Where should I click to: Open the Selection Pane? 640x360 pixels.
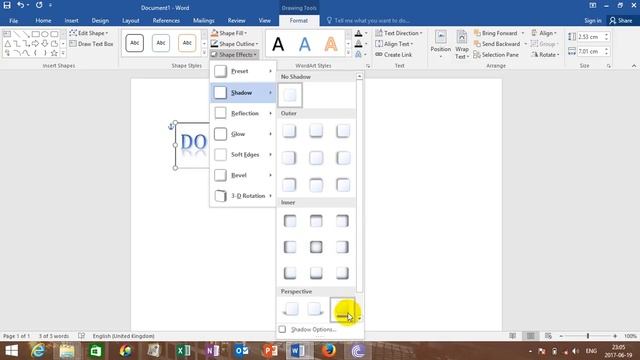pyautogui.click(x=496, y=54)
